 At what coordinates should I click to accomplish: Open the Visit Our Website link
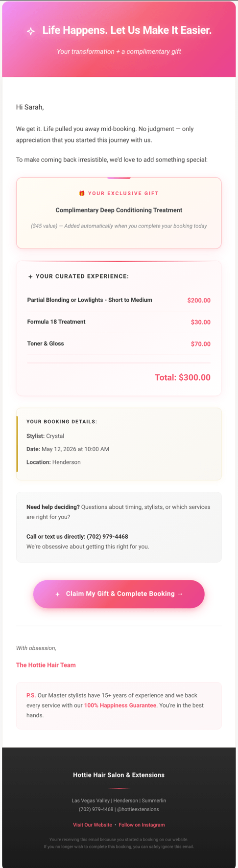93,825
